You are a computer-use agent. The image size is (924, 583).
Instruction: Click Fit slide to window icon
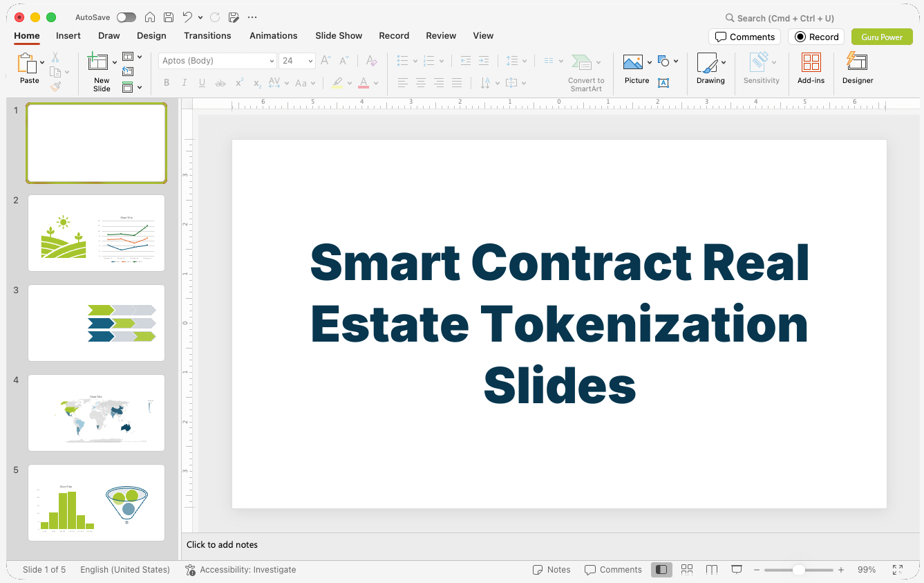coord(898,570)
